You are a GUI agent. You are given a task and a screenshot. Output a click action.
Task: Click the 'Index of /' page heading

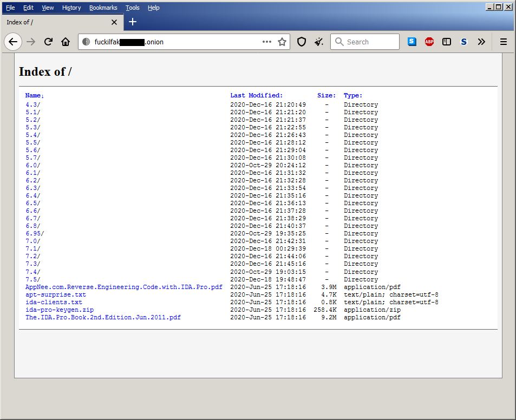click(x=45, y=71)
